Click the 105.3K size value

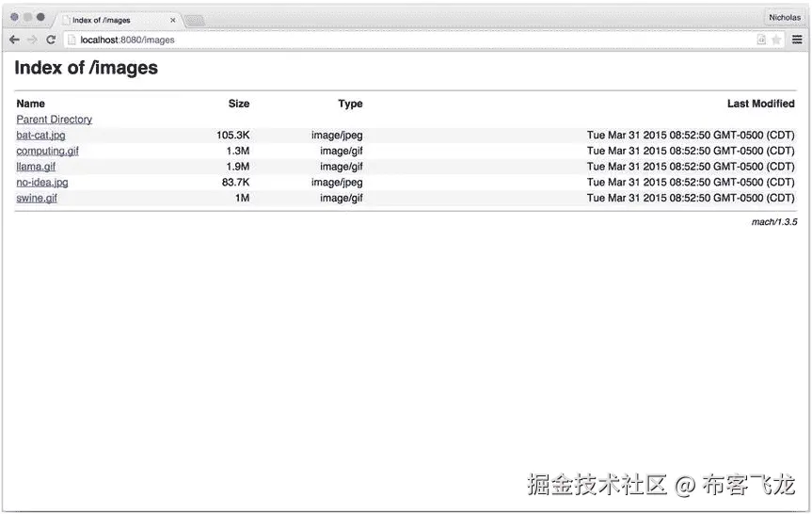[233, 136]
